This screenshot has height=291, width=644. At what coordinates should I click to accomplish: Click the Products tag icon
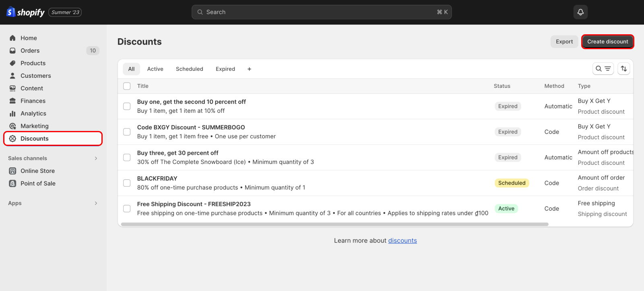tap(12, 63)
